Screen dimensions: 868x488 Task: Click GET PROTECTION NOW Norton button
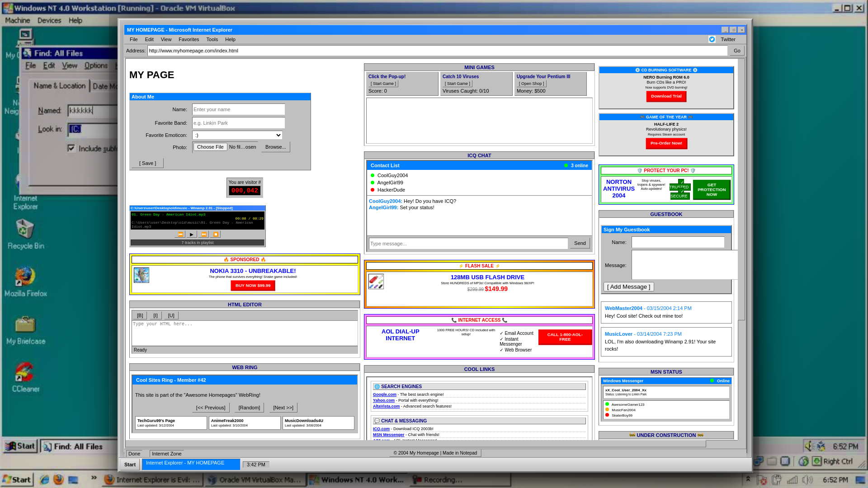pos(712,190)
